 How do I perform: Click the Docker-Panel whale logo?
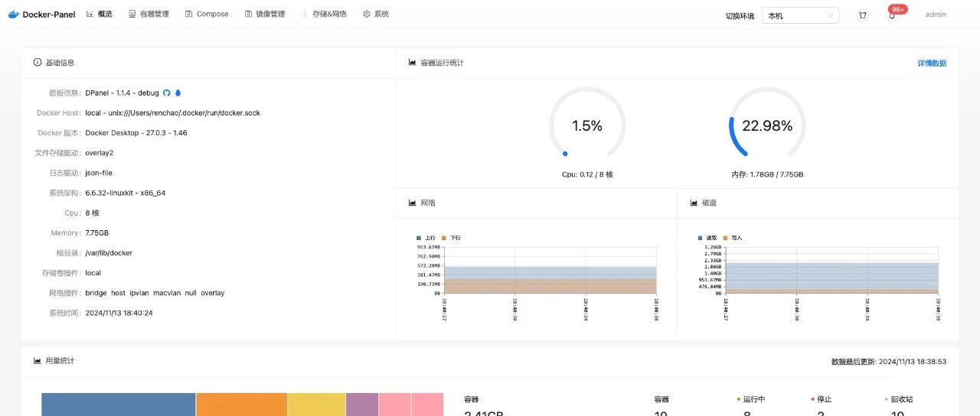tap(13, 15)
